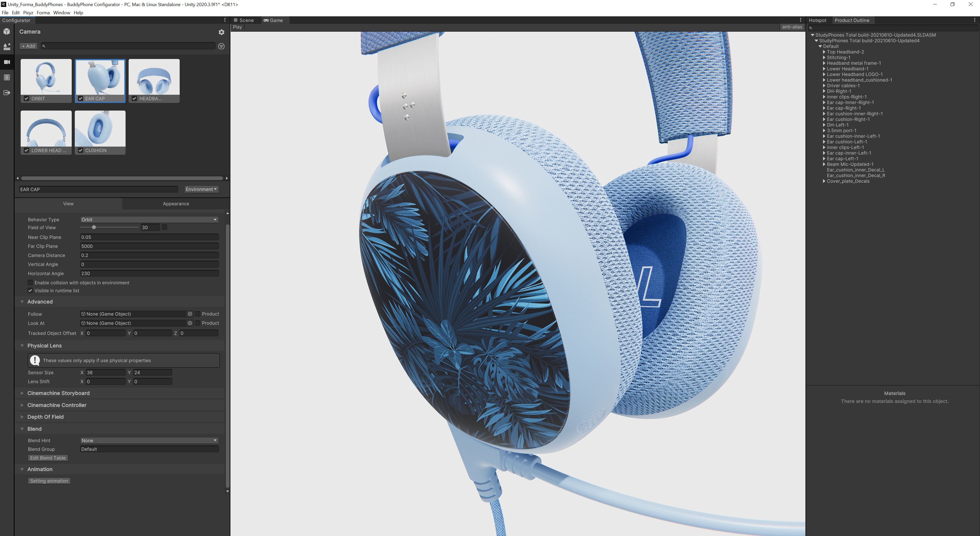This screenshot has width=980, height=536.
Task: Toggle the ORBIT camera checkbox
Action: tap(26, 99)
